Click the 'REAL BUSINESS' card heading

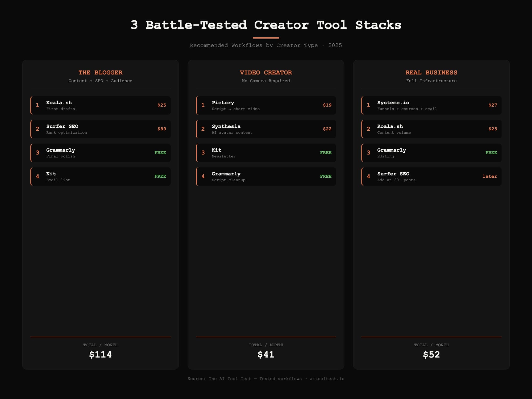(431, 72)
